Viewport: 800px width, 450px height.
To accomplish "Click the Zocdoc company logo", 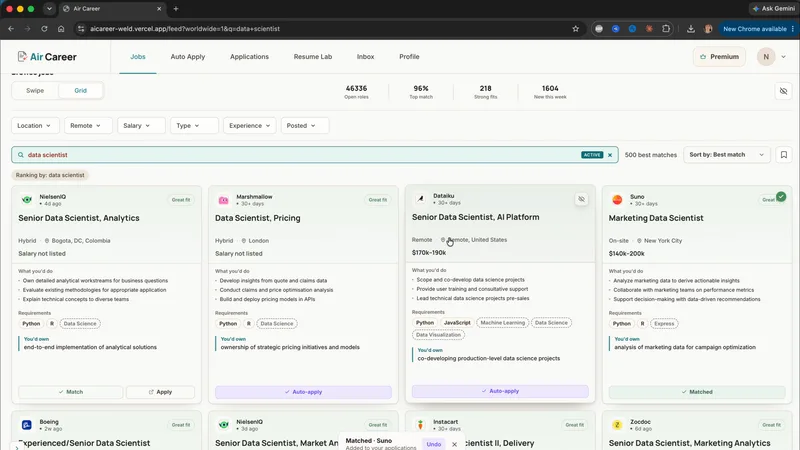I will 617,424.
